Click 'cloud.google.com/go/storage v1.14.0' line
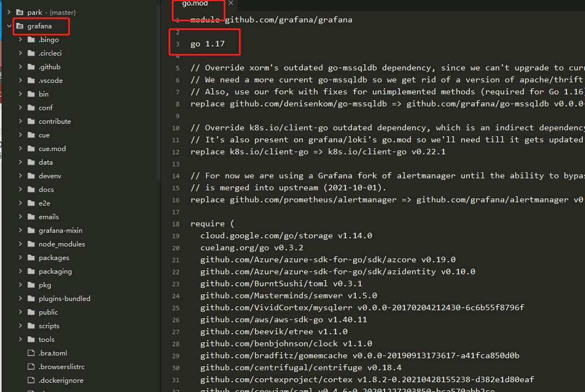Screen dimensions: 585x392 coord(286,236)
